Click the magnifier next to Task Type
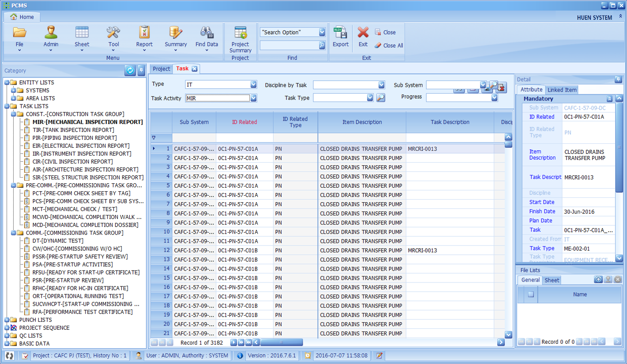 point(380,98)
